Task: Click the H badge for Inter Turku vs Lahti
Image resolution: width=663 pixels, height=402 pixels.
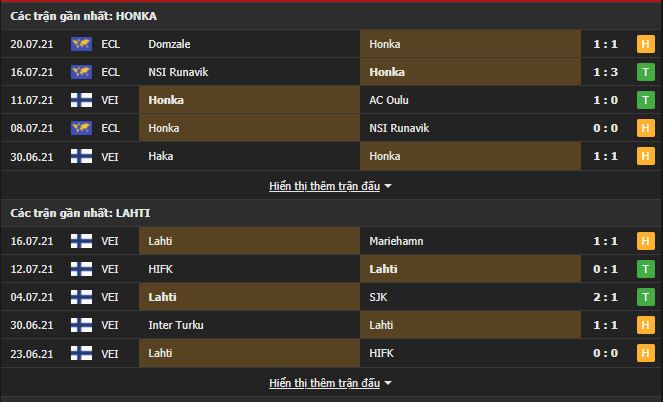Action: pyautogui.click(x=645, y=325)
